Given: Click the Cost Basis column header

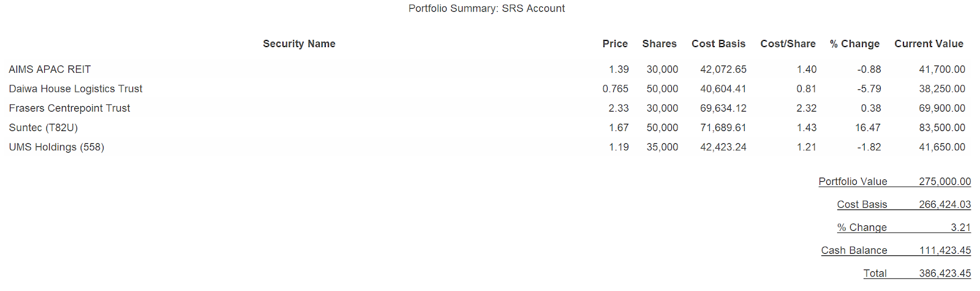Looking at the screenshot, I should (718, 43).
